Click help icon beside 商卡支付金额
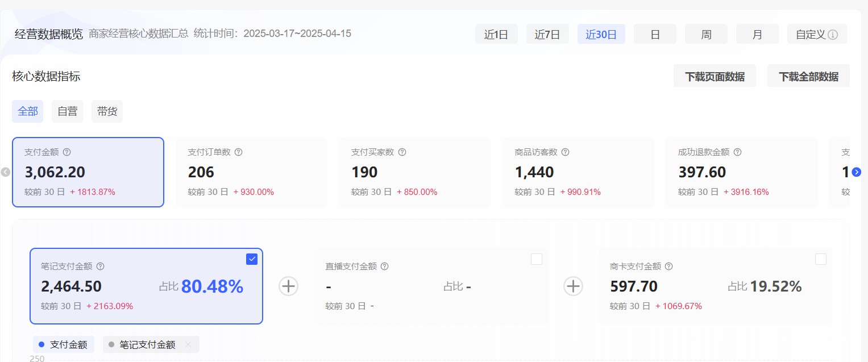Image resolution: width=868 pixels, height=362 pixels. 668,266
